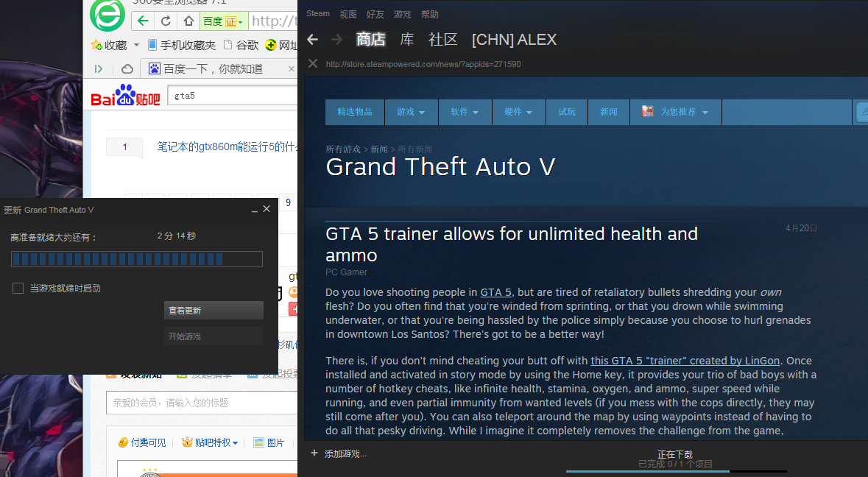The width and height of the screenshot is (868, 477).
Task: Open the 游戏 menu in Steam
Action: (x=403, y=15)
